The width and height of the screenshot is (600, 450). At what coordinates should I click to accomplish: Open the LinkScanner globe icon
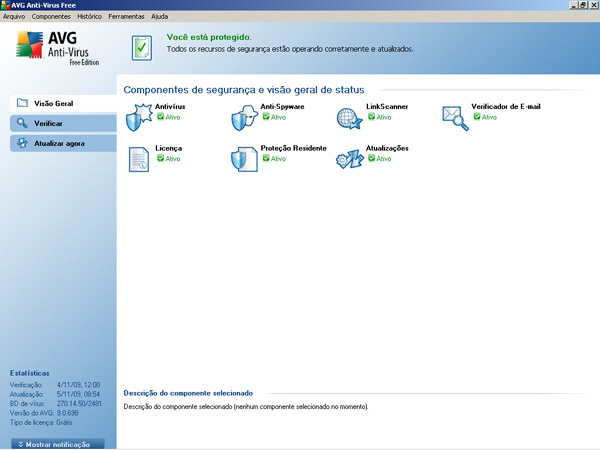click(x=349, y=119)
